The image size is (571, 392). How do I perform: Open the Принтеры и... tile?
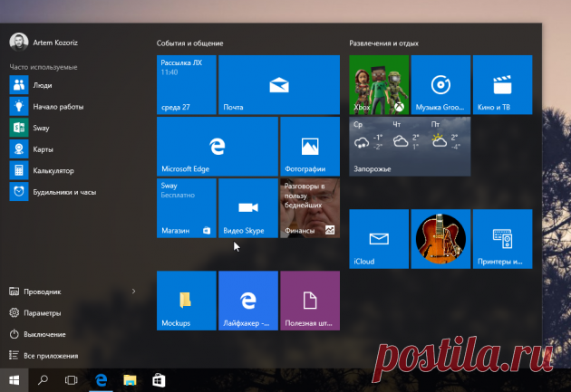502,239
